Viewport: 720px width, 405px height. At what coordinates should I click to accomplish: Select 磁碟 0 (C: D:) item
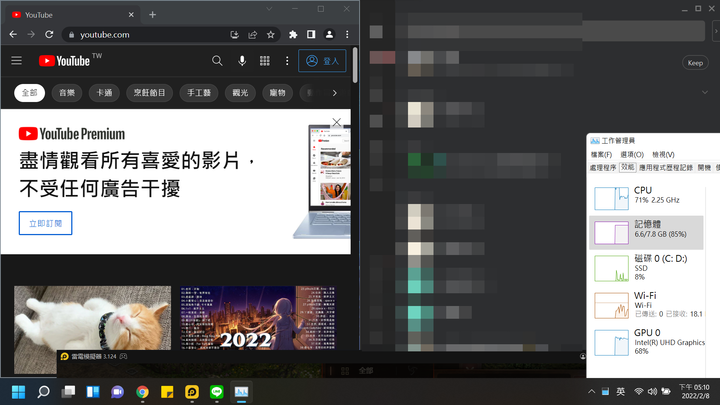tap(646, 268)
